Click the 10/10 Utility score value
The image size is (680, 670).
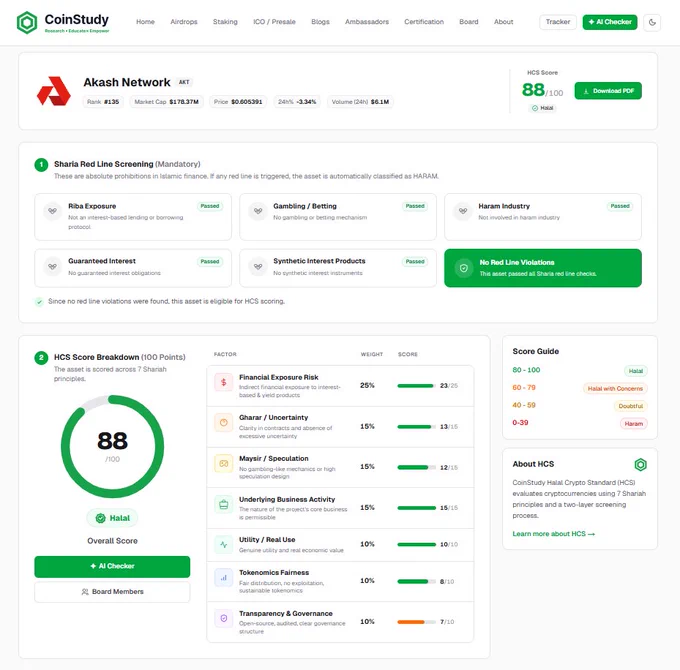pos(449,545)
